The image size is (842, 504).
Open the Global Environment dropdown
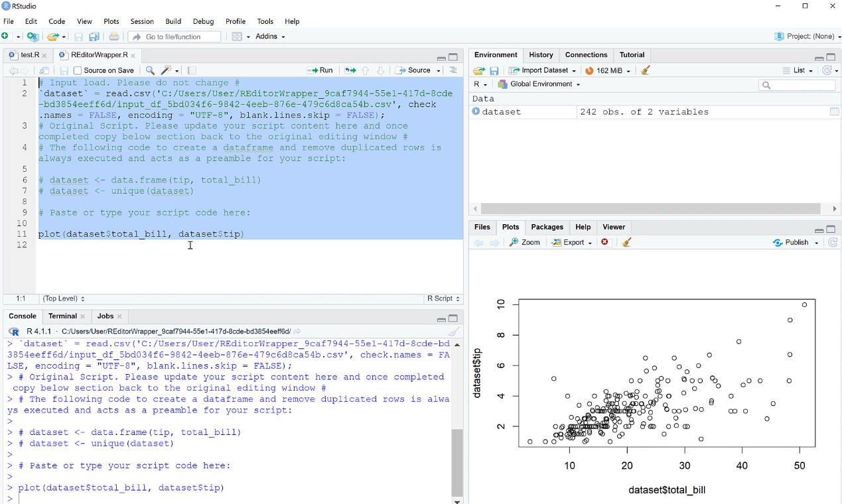coord(539,84)
